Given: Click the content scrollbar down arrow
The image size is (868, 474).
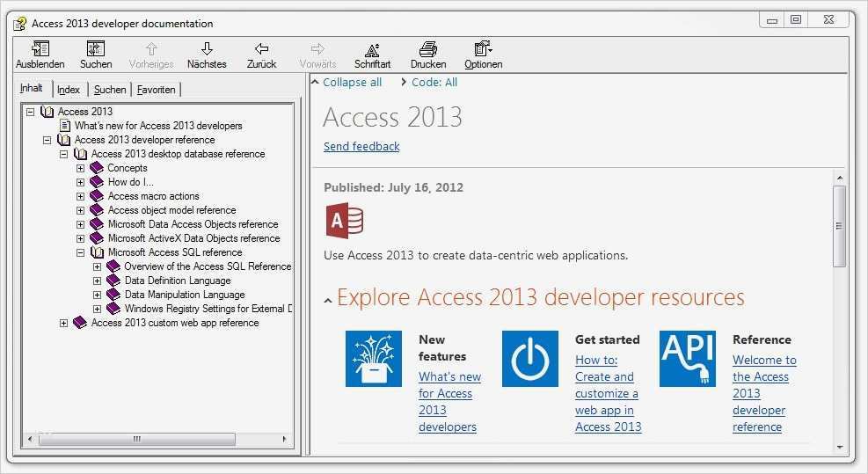Looking at the screenshot, I should (x=840, y=447).
